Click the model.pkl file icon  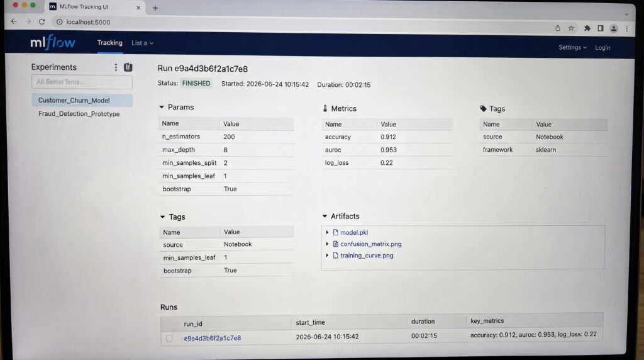tap(336, 232)
